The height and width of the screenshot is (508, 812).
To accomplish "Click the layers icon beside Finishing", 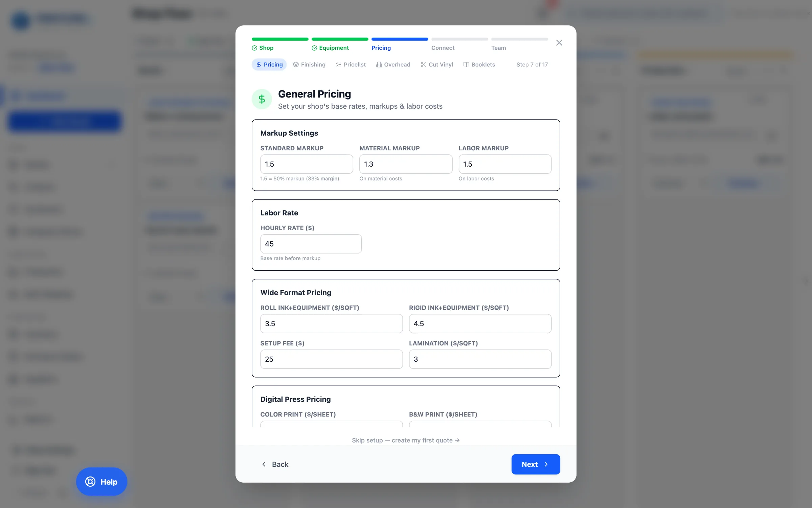I will [296, 64].
